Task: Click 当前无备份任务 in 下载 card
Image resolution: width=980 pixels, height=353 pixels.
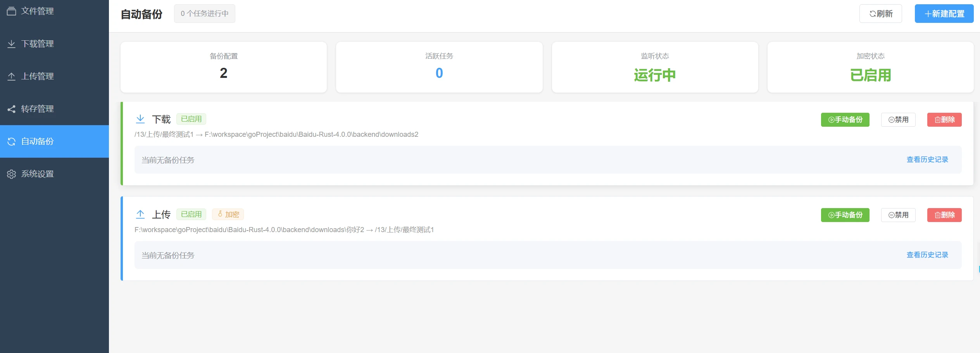Action: (x=168, y=160)
